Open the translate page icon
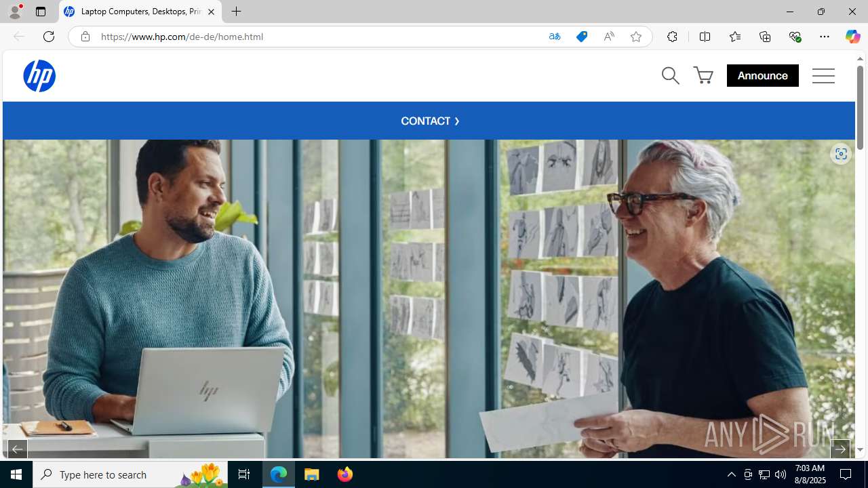Image resolution: width=868 pixels, height=488 pixels. pos(555,37)
